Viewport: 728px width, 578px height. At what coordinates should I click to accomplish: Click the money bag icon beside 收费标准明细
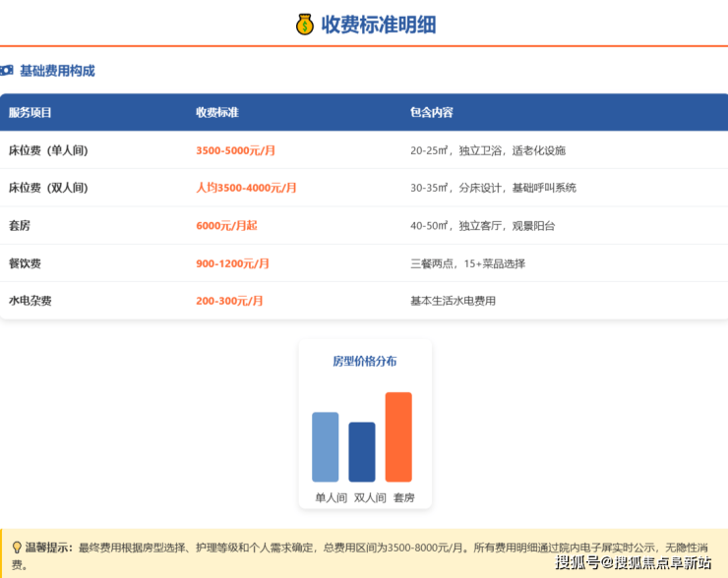click(x=305, y=24)
